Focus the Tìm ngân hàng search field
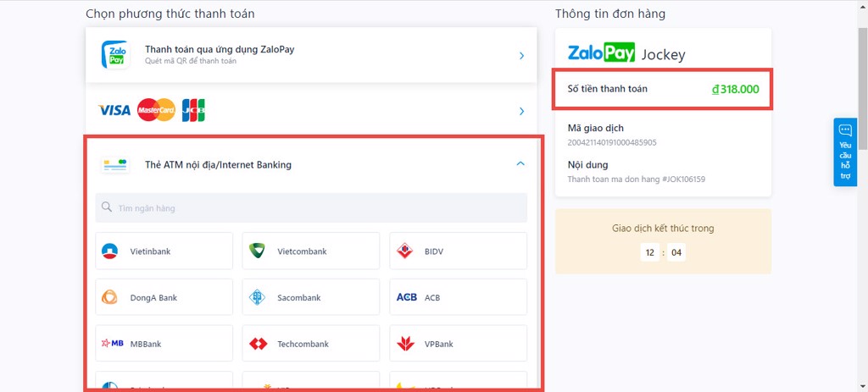Screen dimensions: 868x392 [311, 208]
